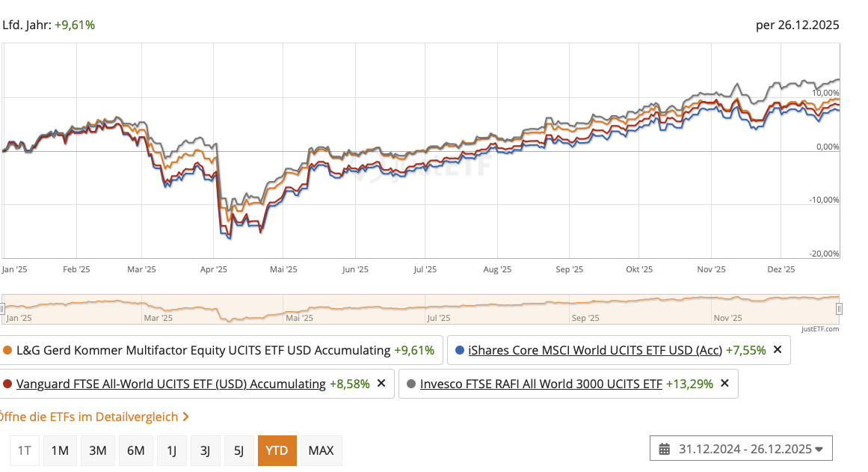Click right handle of chart range navigator

(839, 308)
